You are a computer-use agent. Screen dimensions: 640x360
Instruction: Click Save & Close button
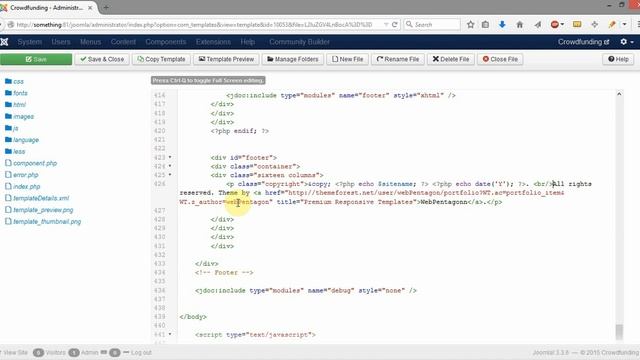tap(102, 59)
